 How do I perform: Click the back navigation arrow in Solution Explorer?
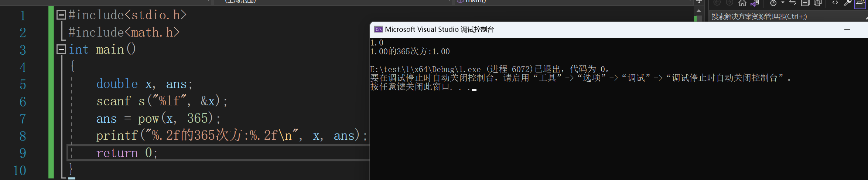[x=717, y=3]
